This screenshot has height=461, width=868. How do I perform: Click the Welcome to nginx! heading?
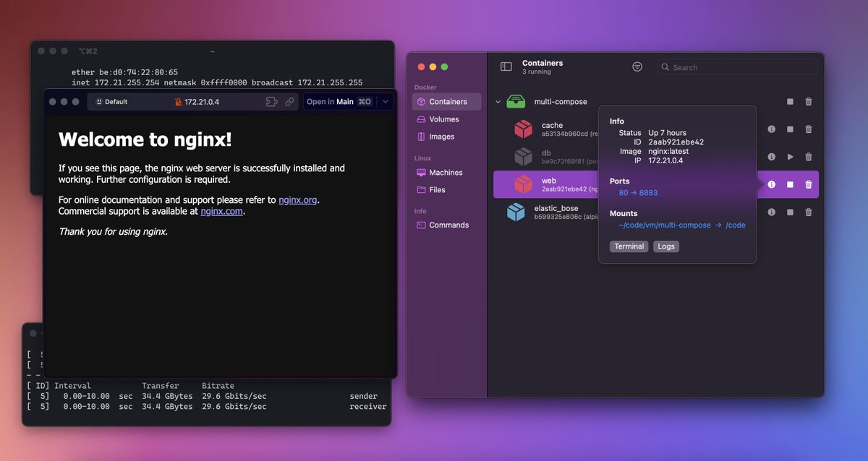click(x=145, y=139)
